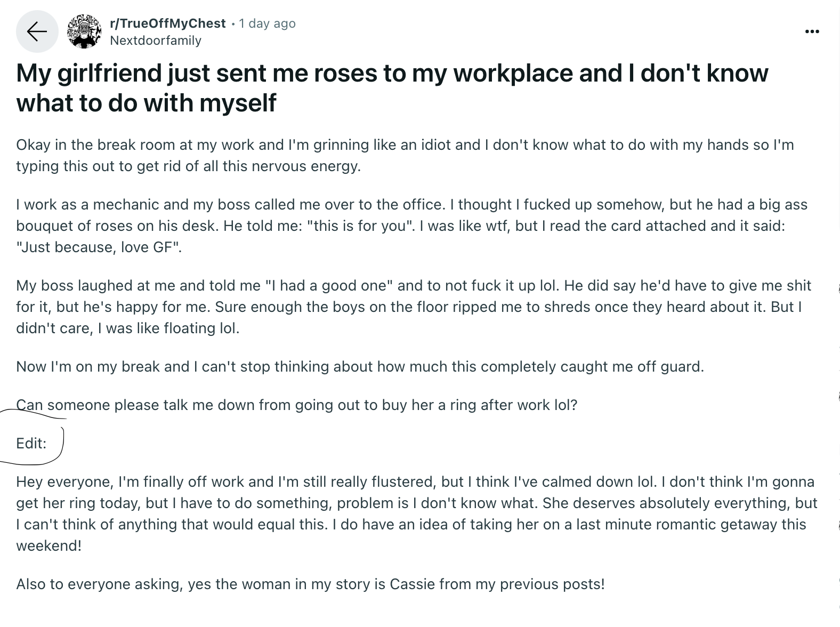Click the title line 'what to do with myself'
Screen dimensions: 840x627
(146, 103)
